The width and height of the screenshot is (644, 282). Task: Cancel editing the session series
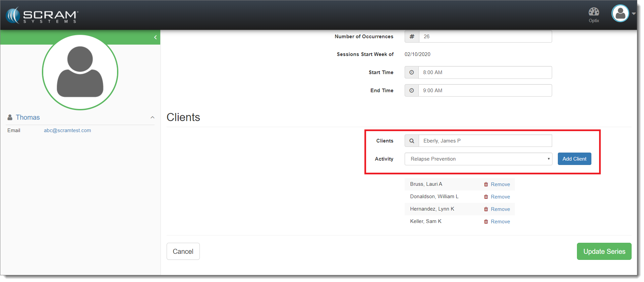tap(183, 251)
